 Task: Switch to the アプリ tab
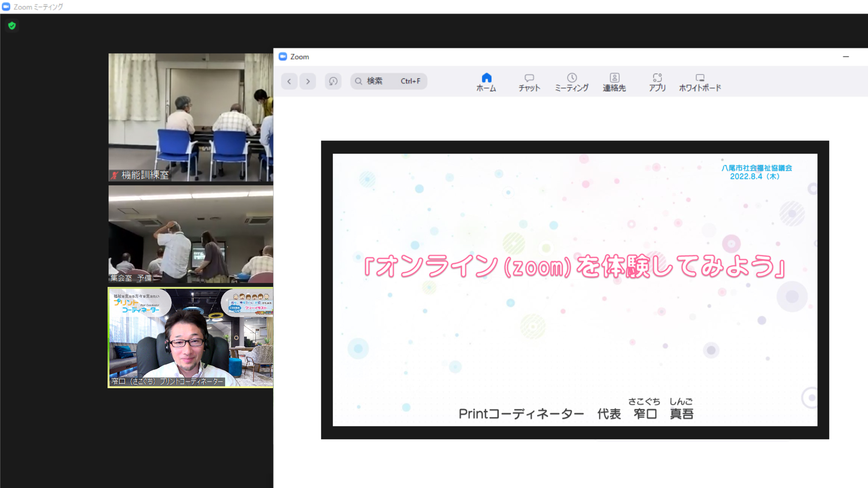point(657,83)
